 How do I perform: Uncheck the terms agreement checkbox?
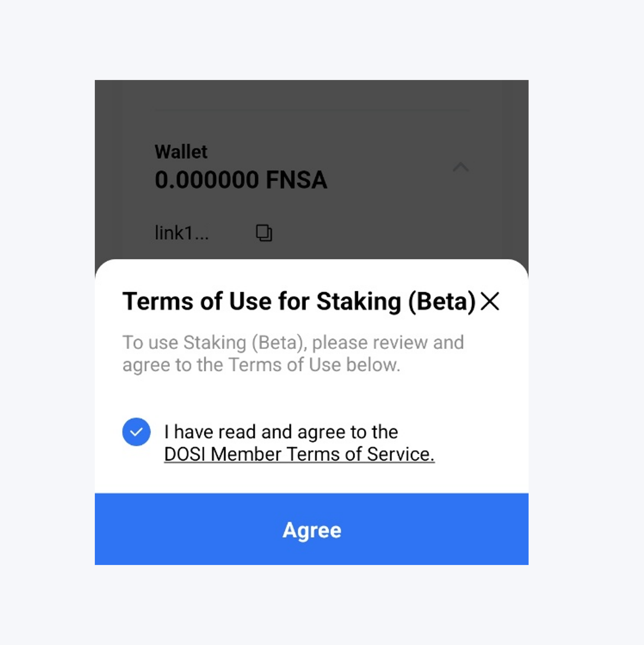137,432
